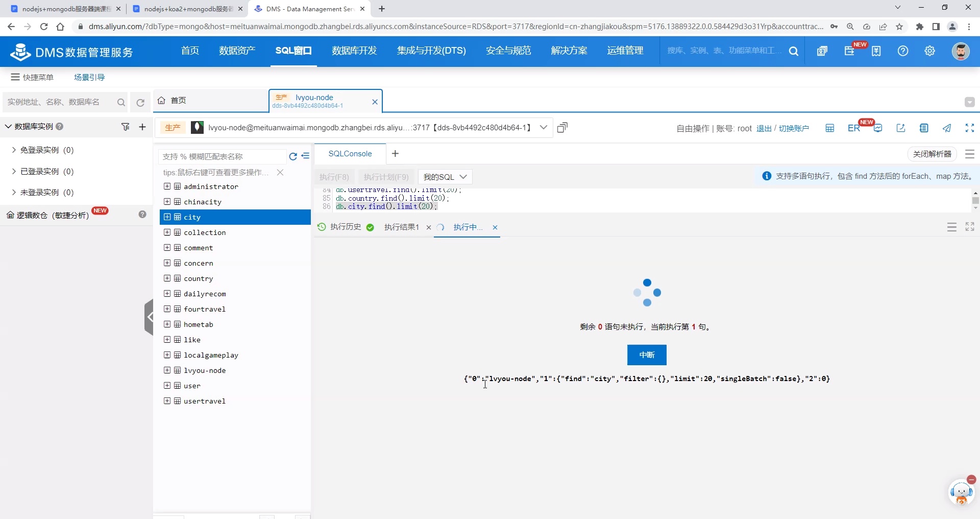Switch to the 执行历史 tab
980x519 pixels.
pyautogui.click(x=346, y=227)
